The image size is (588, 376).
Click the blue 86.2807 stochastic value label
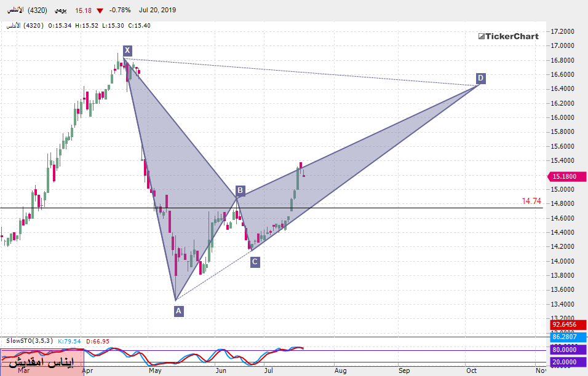pos(564,337)
